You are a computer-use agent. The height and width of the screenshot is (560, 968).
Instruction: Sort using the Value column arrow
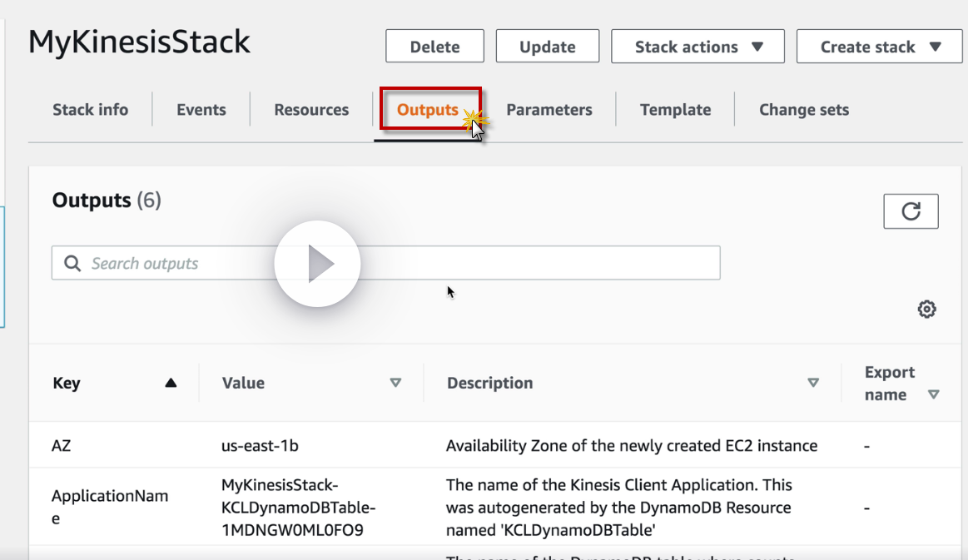[395, 383]
